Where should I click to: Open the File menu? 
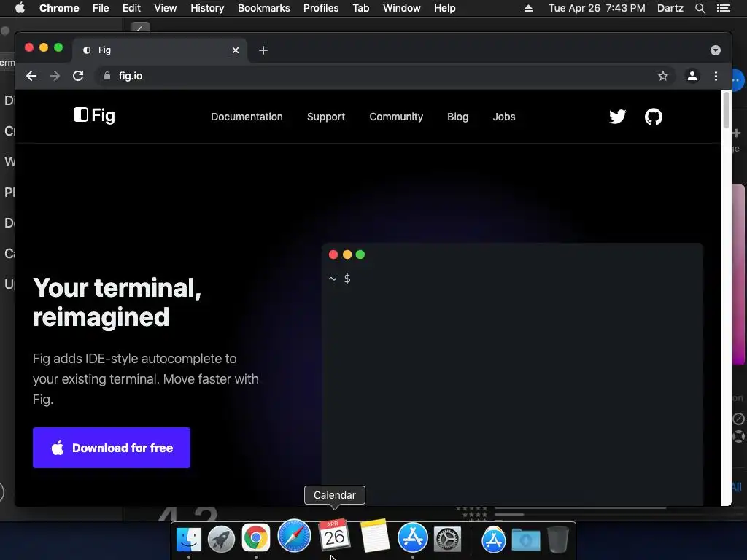(x=101, y=8)
